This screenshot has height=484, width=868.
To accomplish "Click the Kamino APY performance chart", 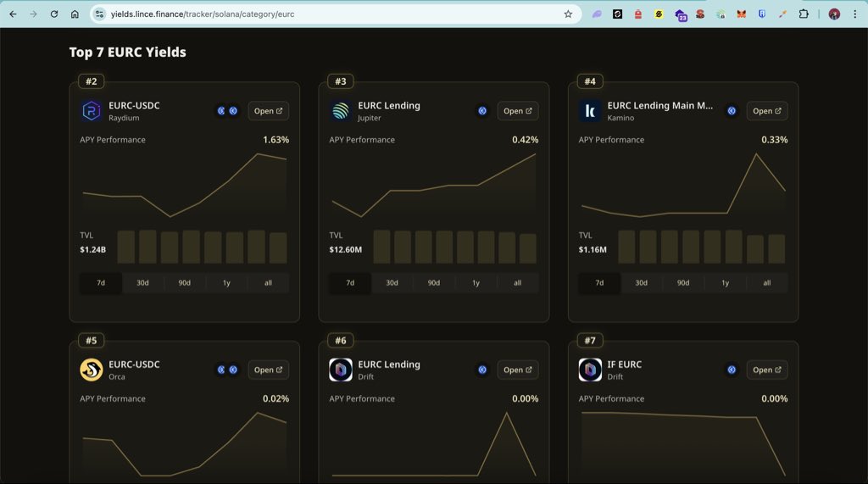I will point(683,185).
